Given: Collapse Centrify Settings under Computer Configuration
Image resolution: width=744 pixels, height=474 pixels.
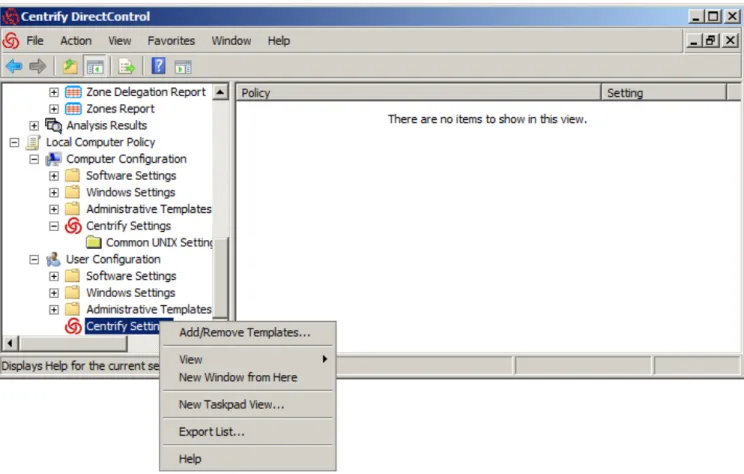Looking at the screenshot, I should coord(54,226).
